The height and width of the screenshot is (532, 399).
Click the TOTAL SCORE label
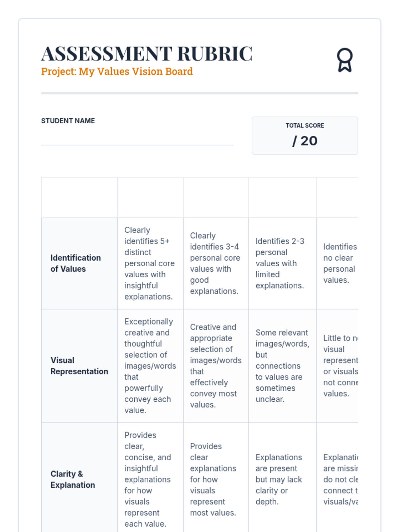point(305,125)
